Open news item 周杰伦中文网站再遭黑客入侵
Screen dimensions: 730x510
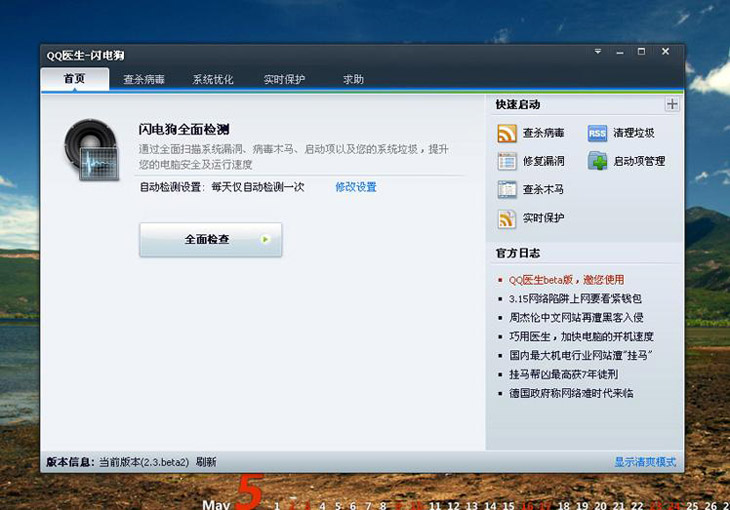576,318
